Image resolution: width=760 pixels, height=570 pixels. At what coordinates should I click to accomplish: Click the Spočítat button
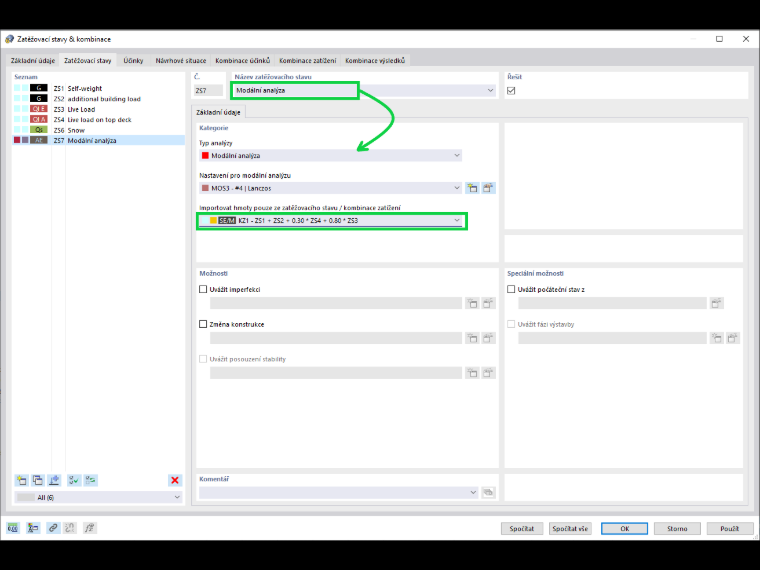[x=522, y=528]
